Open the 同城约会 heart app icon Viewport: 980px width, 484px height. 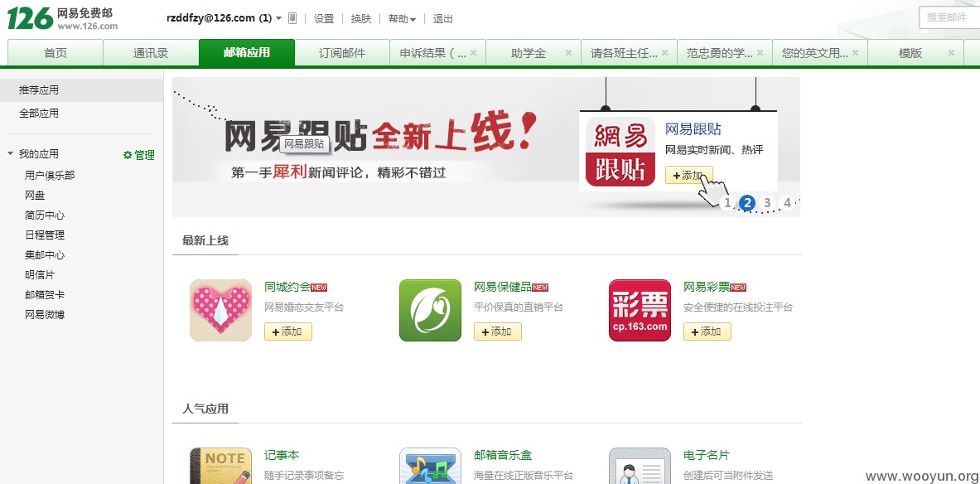220,310
